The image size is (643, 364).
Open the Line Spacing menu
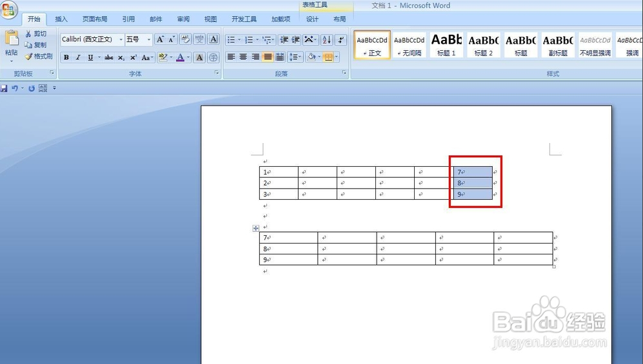[x=295, y=57]
